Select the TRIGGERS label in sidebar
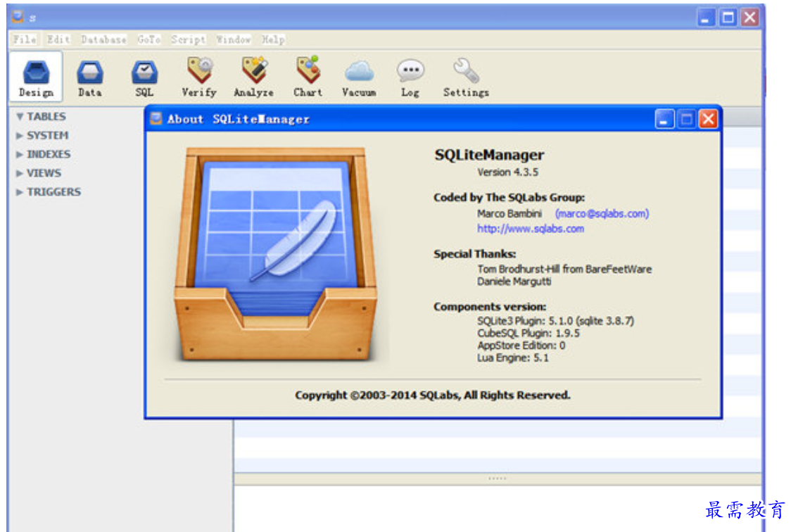Screen dimensions: 791x532 coord(54,192)
